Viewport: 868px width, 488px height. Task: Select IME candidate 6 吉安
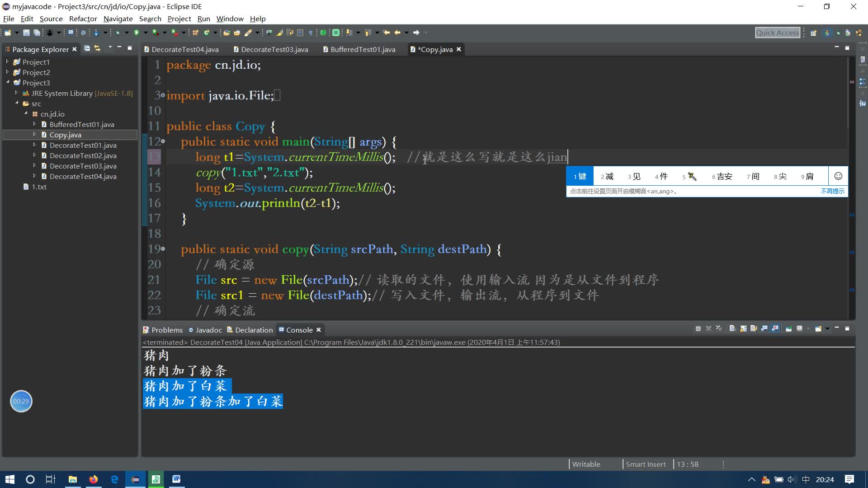[722, 176]
